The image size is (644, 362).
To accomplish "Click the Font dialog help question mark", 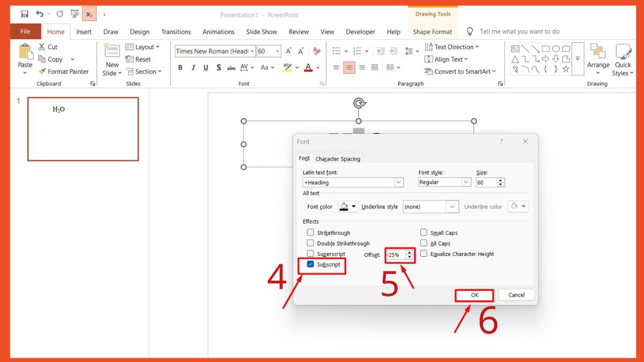I will [x=501, y=142].
